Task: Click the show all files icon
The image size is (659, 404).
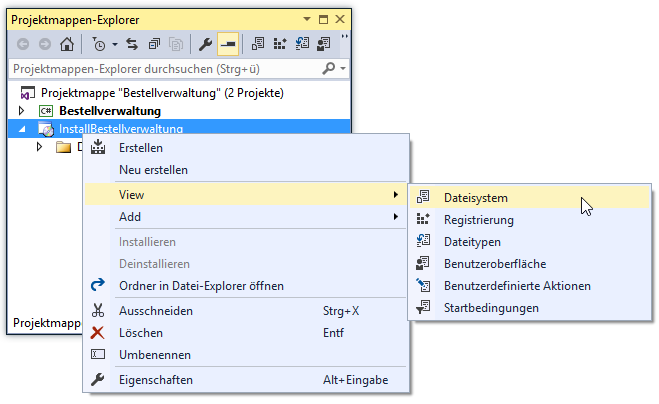Action: pyautogui.click(x=176, y=44)
